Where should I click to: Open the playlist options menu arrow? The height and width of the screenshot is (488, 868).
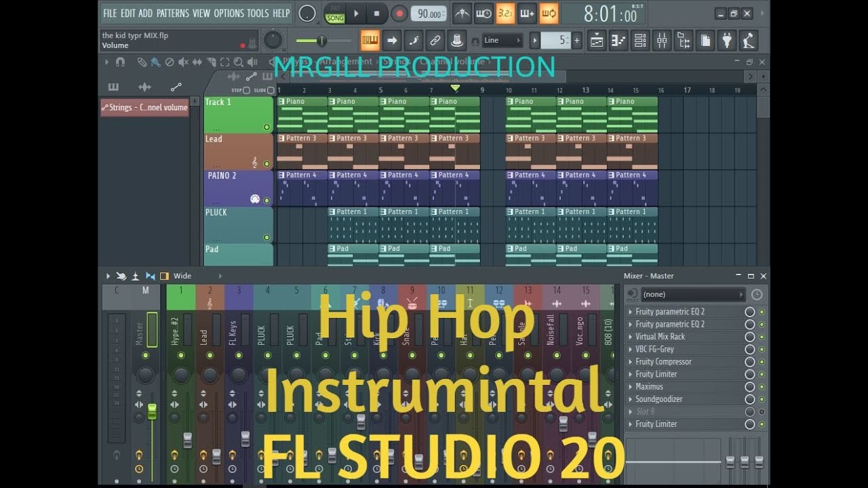[106, 62]
